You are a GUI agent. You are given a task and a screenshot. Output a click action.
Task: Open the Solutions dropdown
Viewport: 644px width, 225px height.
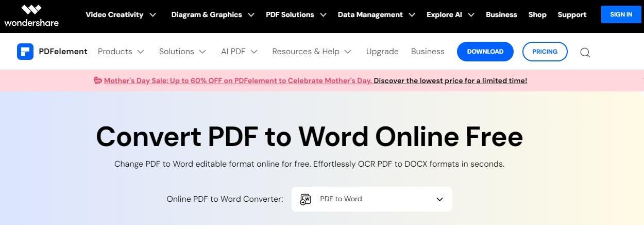pos(182,52)
